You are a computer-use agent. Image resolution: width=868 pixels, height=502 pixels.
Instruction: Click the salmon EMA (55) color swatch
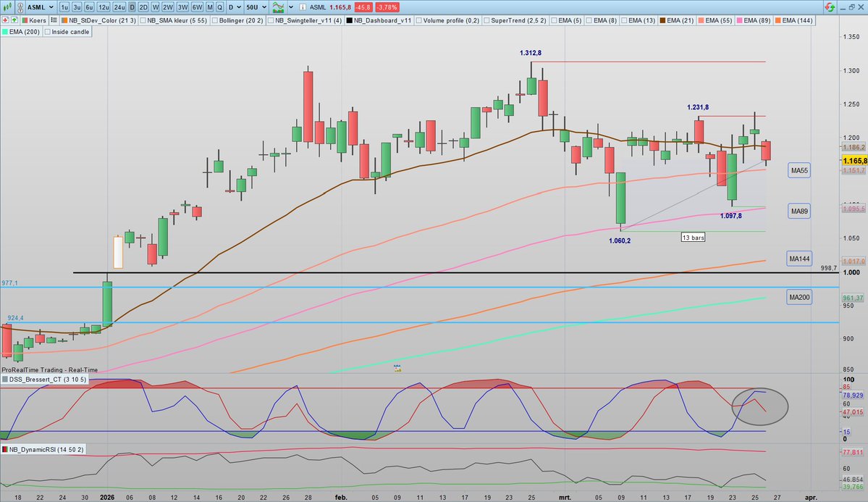(701, 20)
